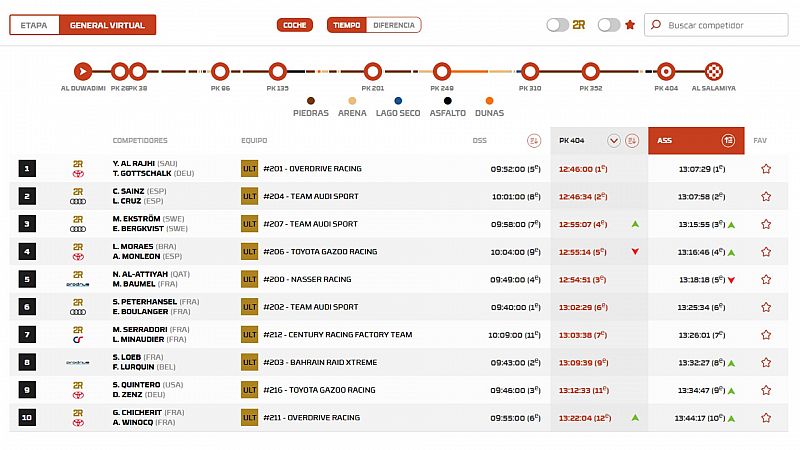Sort by PK 404 column sort icon
Viewport: 800px width, 450px height.
pyautogui.click(x=632, y=141)
